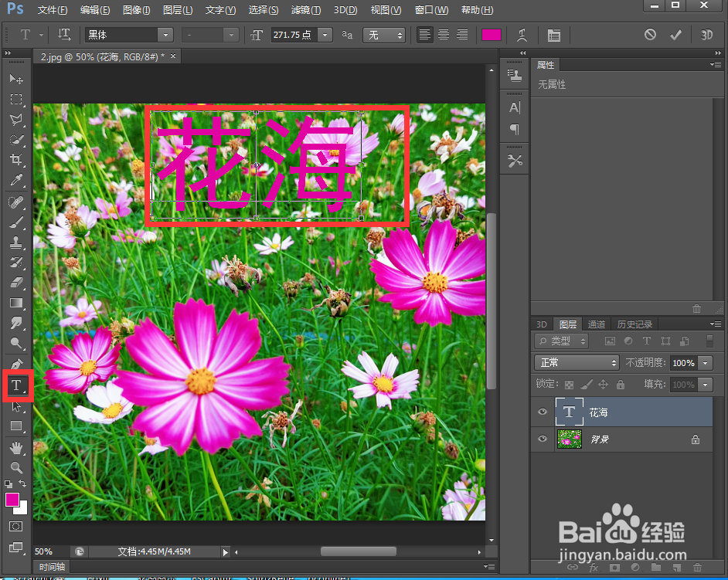Open the 滤镜 menu
Image resolution: width=728 pixels, height=580 pixels.
pyautogui.click(x=306, y=10)
